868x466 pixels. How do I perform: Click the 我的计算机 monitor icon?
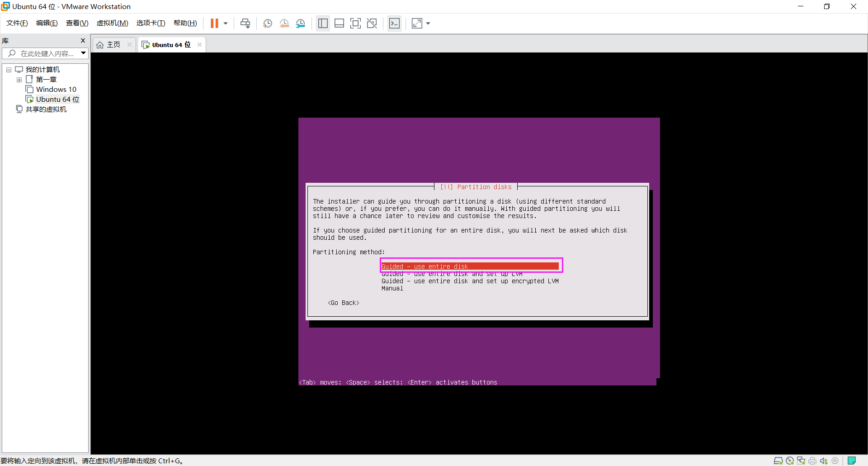coord(19,70)
